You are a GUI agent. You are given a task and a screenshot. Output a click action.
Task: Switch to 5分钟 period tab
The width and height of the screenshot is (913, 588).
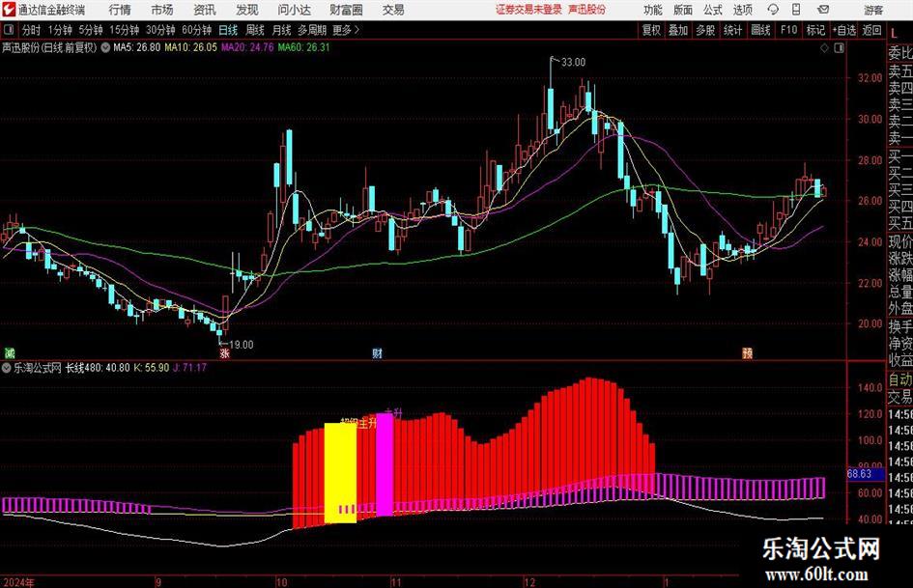point(91,30)
